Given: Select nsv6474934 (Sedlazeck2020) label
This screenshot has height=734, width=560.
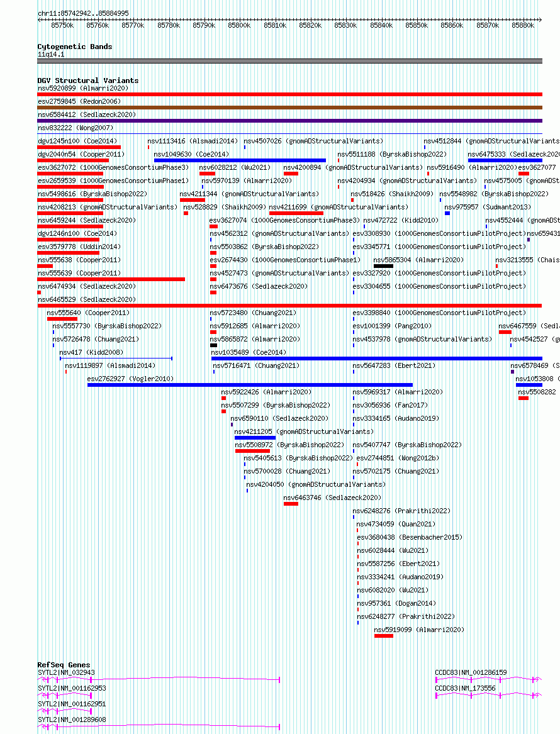Looking at the screenshot, I should [87, 286].
